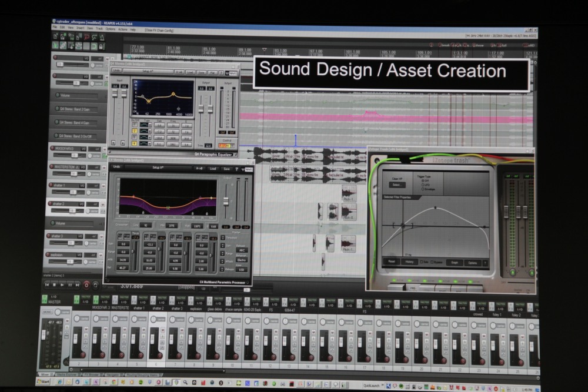Image resolution: width=588 pixels, height=392 pixels.
Task: Open the Options menu
Action: pos(111,29)
